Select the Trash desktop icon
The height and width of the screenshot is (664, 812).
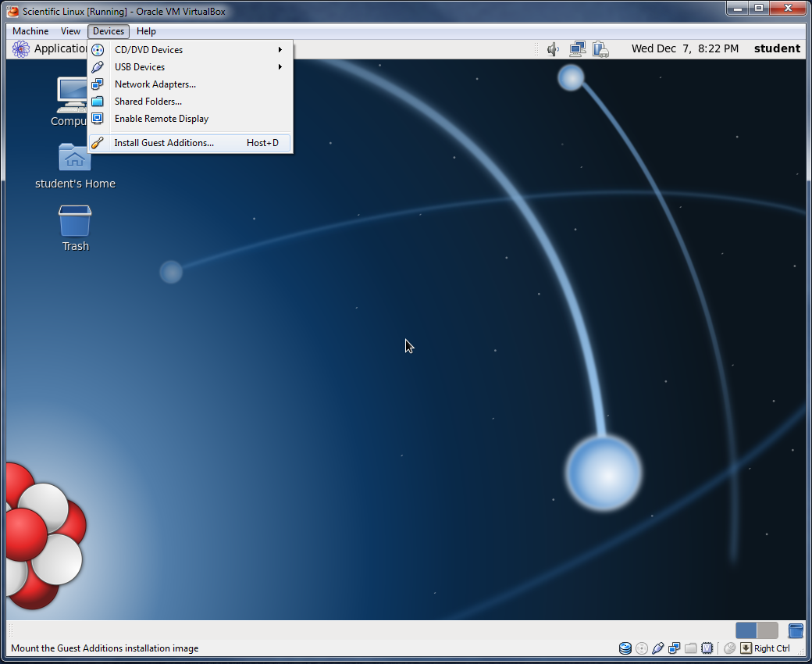[x=76, y=228]
